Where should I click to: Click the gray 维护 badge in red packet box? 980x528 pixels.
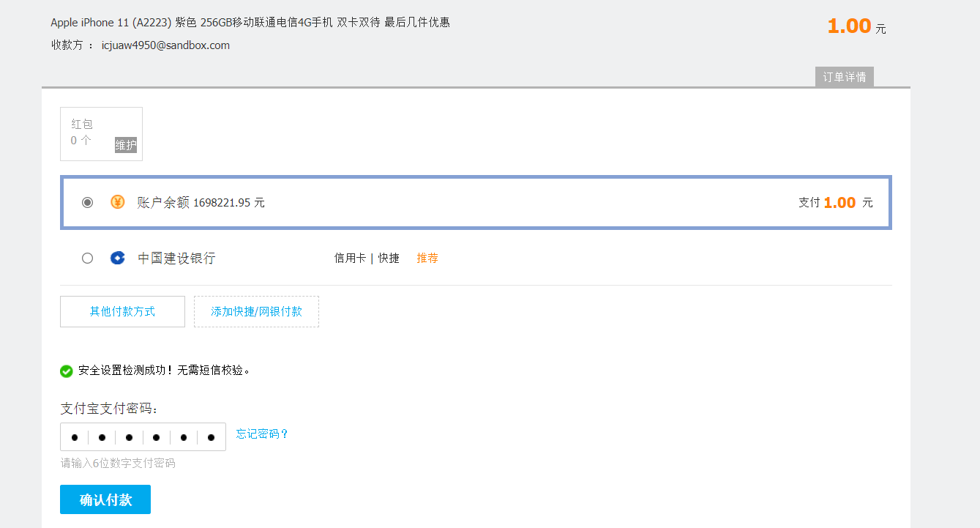(126, 145)
